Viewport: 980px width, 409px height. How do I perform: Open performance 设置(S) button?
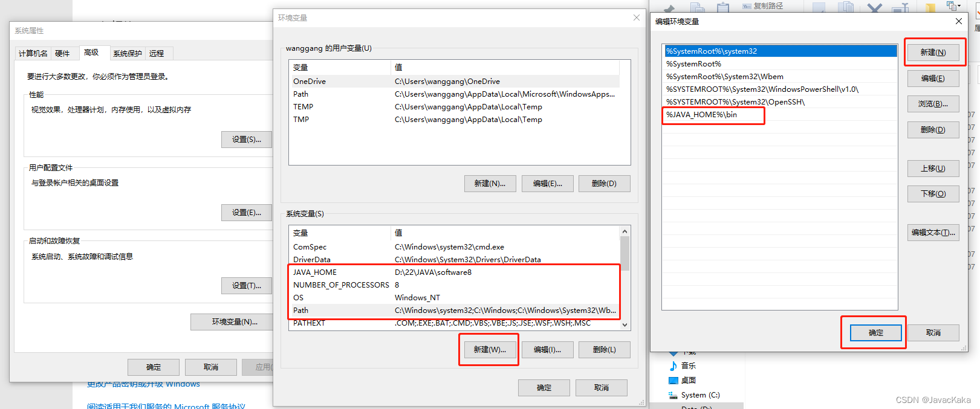[x=247, y=140]
